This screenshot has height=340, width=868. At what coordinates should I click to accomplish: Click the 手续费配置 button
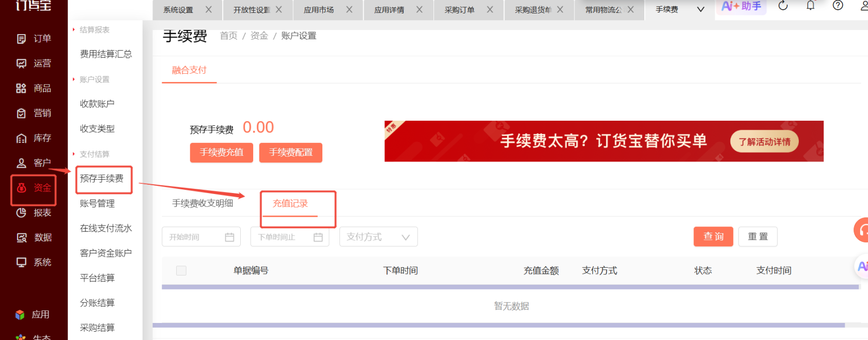[291, 153]
